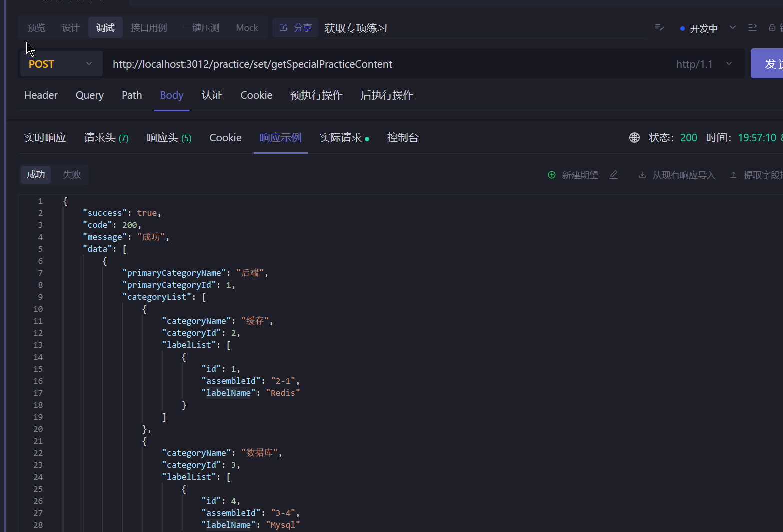Viewport: 783px width, 532px height.
Task: Select the 成功 example toggle
Action: click(36, 175)
